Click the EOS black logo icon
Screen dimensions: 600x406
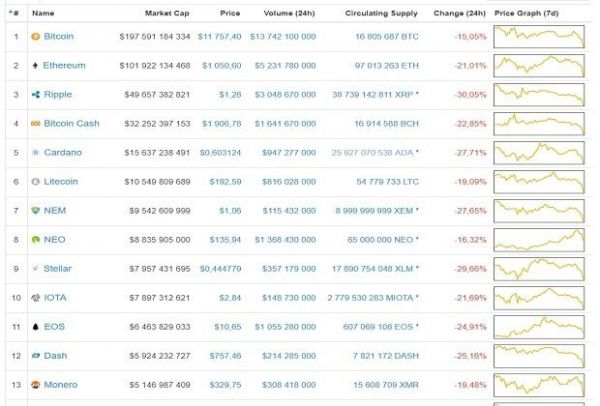coord(36,327)
